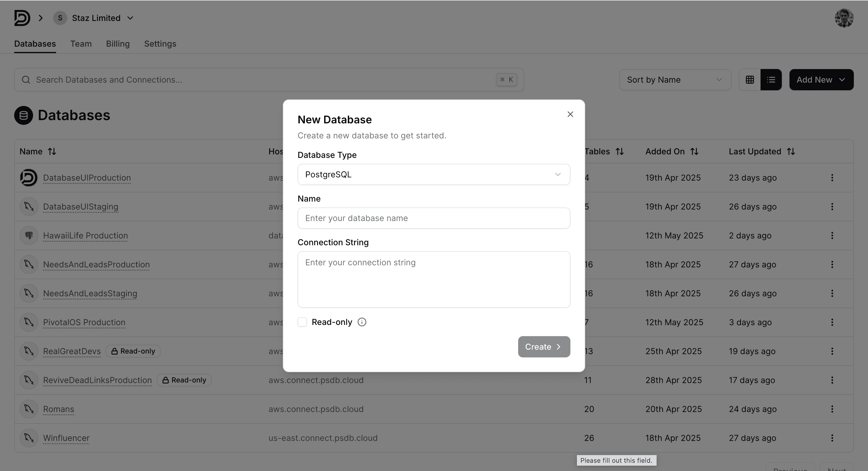Enable the Read-only checkbox
Viewport: 868px width, 471px height.
coord(302,322)
